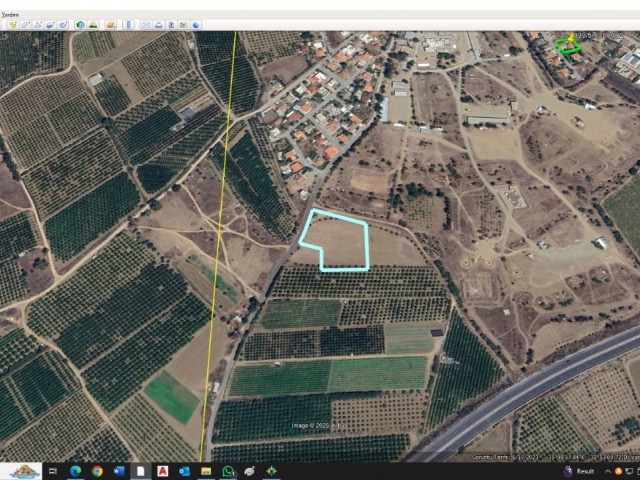Launch Microsoft Edge from the taskbar
640x480 pixels.
pyautogui.click(x=75, y=471)
